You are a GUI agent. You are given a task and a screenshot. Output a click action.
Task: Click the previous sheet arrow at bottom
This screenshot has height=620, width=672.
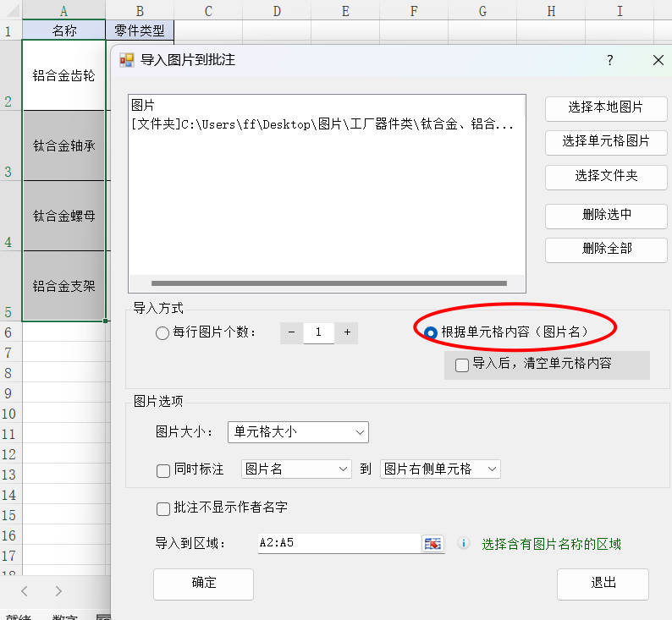pos(25,590)
